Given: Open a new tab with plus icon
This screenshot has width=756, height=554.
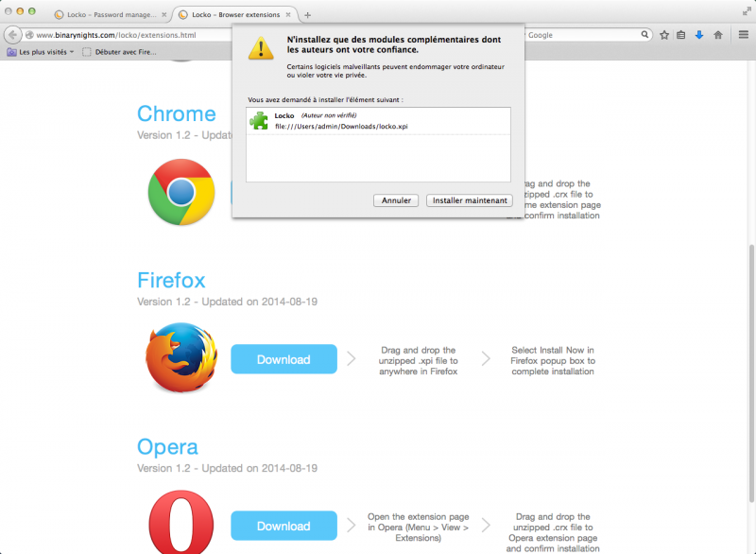Looking at the screenshot, I should (x=308, y=15).
